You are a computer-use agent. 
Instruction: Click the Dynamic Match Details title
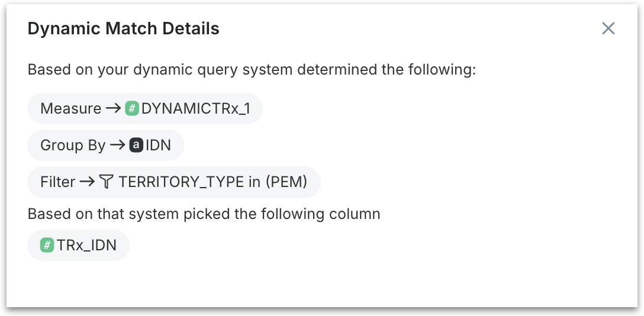point(124,28)
